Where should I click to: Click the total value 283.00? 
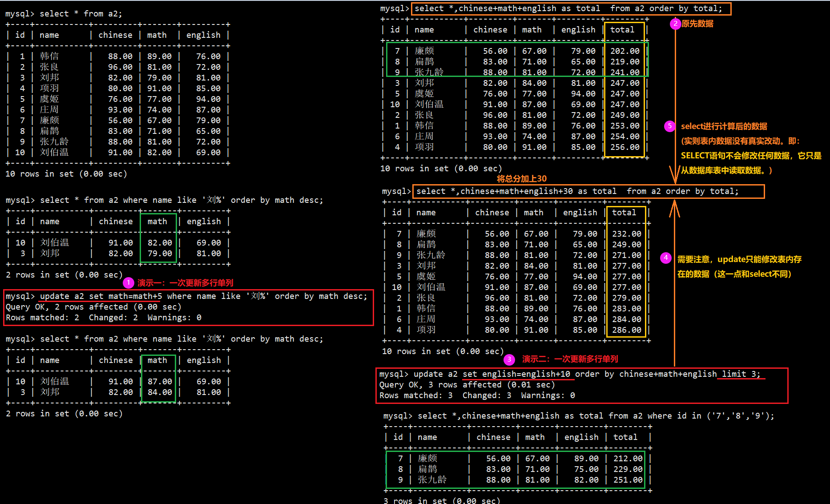click(627, 309)
